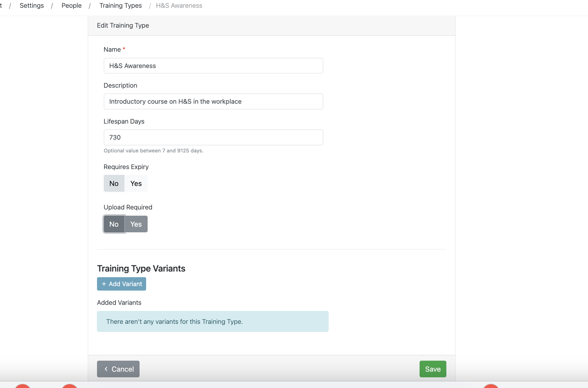Select the H&S Awareness breadcrumb item
This screenshot has height=388, width=588.
[x=179, y=5]
